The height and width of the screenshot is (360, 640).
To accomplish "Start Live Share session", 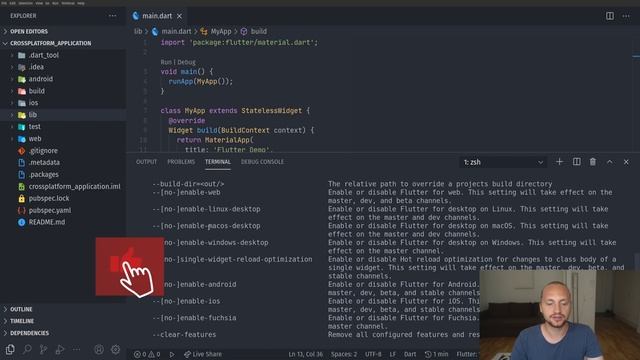I will tap(203, 354).
